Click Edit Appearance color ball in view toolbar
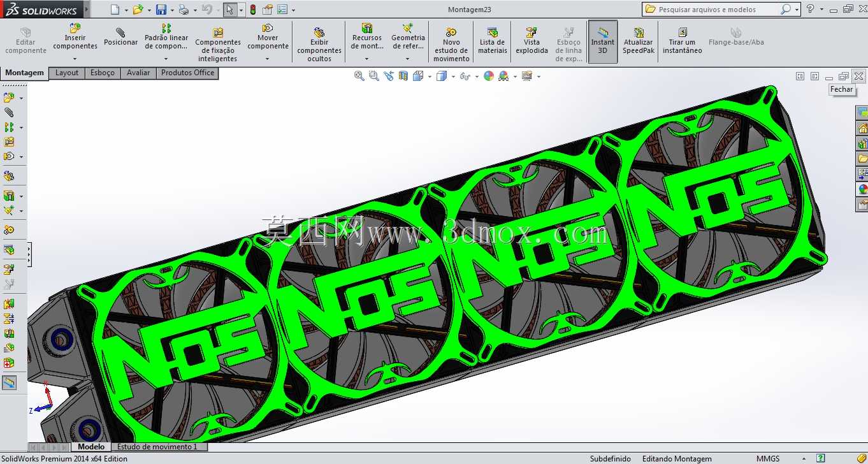The width and height of the screenshot is (868, 464). pyautogui.click(x=489, y=76)
